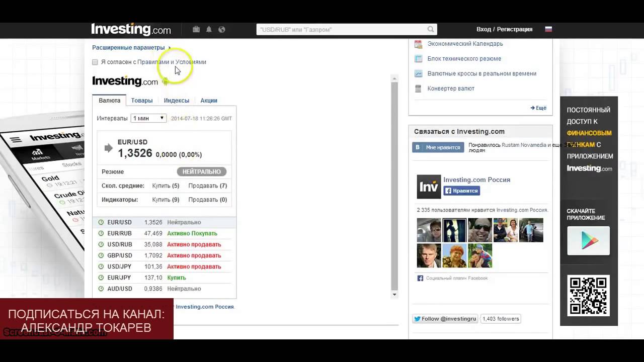The width and height of the screenshot is (644, 362).
Task: Switch to the Индексы tab
Action: click(x=176, y=101)
